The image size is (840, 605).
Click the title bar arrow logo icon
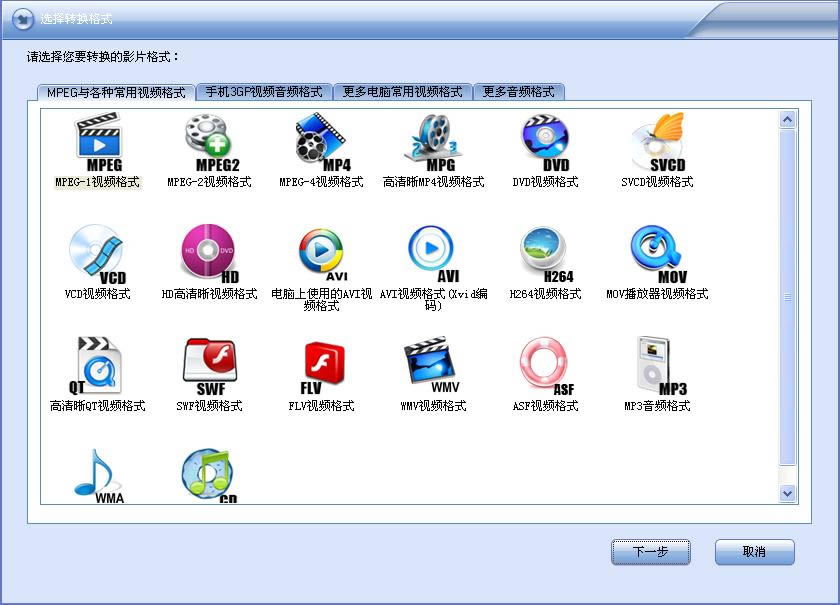(x=22, y=19)
